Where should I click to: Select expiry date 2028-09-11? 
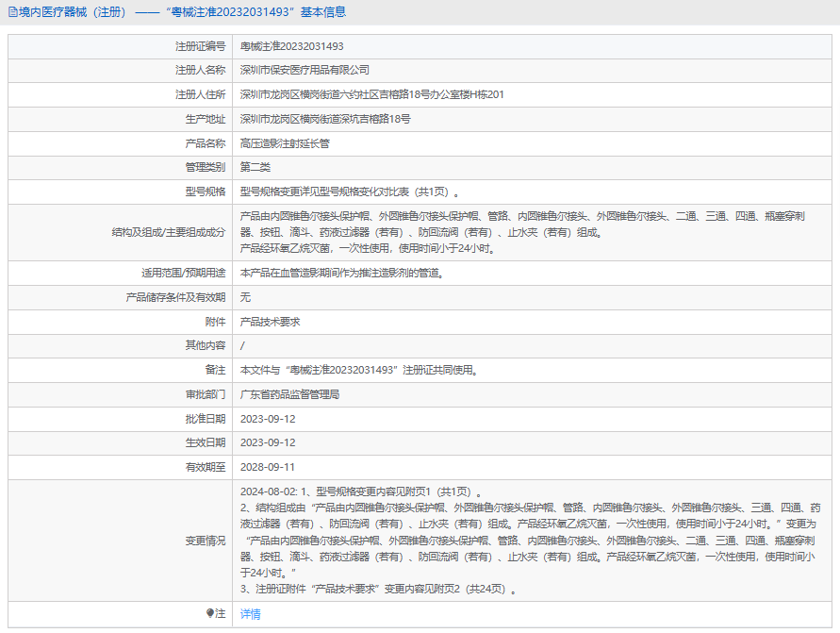click(268, 467)
